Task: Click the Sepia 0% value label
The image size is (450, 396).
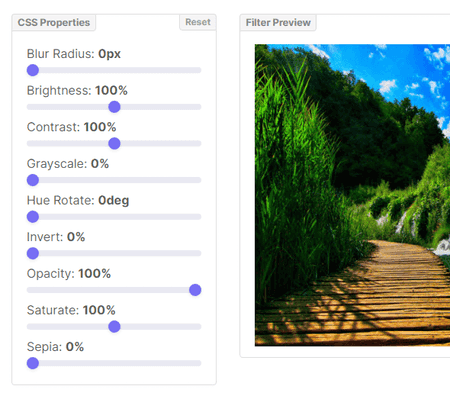Action: point(75,347)
